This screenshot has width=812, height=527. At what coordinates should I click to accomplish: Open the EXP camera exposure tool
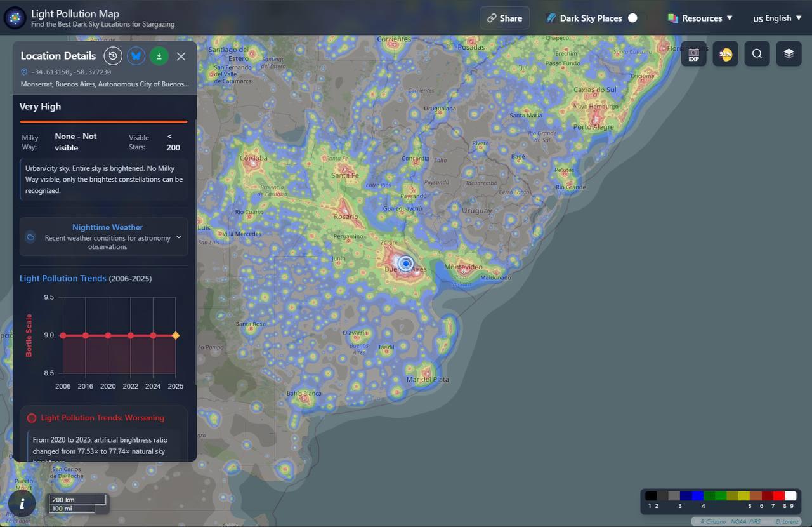(x=693, y=54)
